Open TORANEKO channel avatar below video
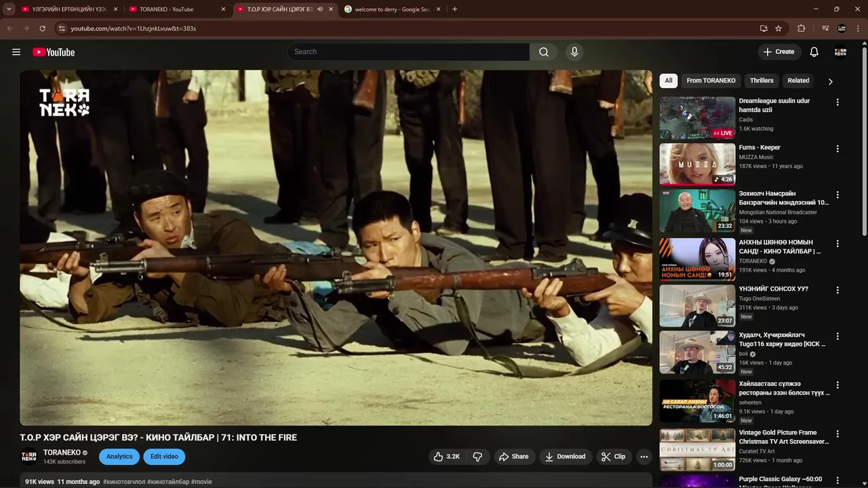This screenshot has width=868, height=488. (29, 457)
